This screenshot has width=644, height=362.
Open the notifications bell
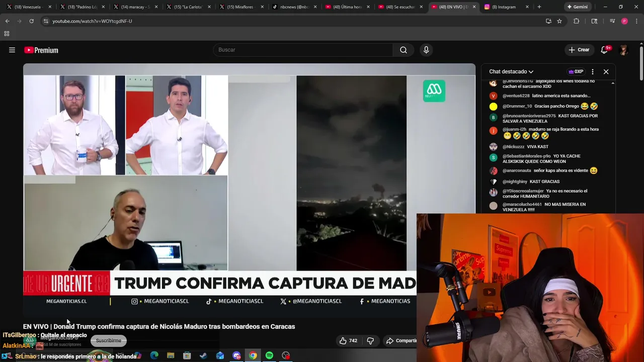tap(605, 50)
